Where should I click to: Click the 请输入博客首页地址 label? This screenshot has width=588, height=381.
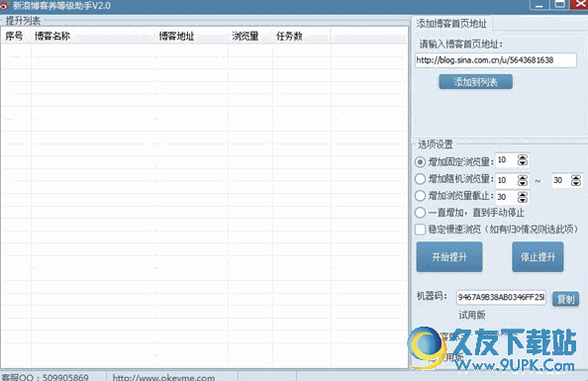[x=460, y=45]
